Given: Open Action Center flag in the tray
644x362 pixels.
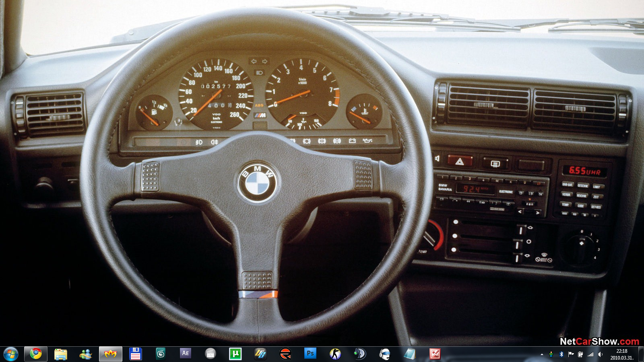Looking at the screenshot, I should (x=571, y=354).
